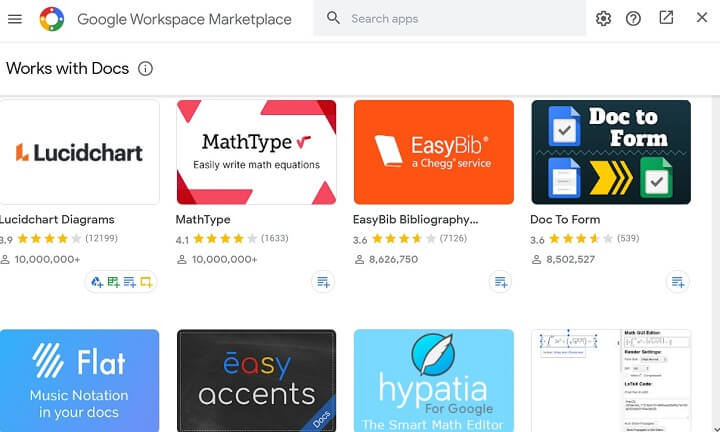Open the Flat Music Notation app card

pos(79,380)
